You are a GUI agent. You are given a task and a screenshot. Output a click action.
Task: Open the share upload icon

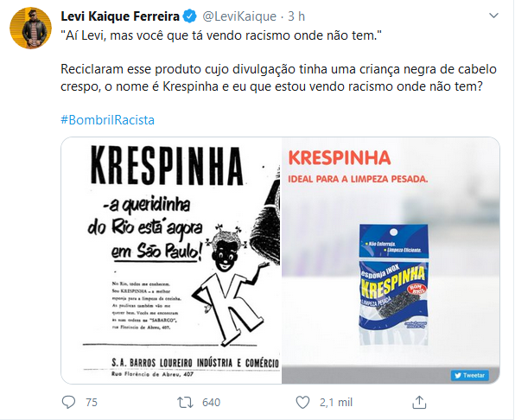pos(419,402)
